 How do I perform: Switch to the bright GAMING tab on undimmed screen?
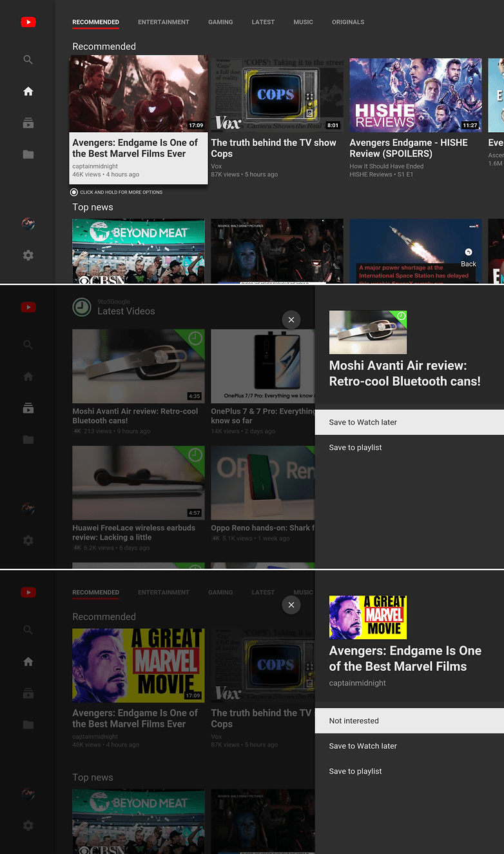220,22
